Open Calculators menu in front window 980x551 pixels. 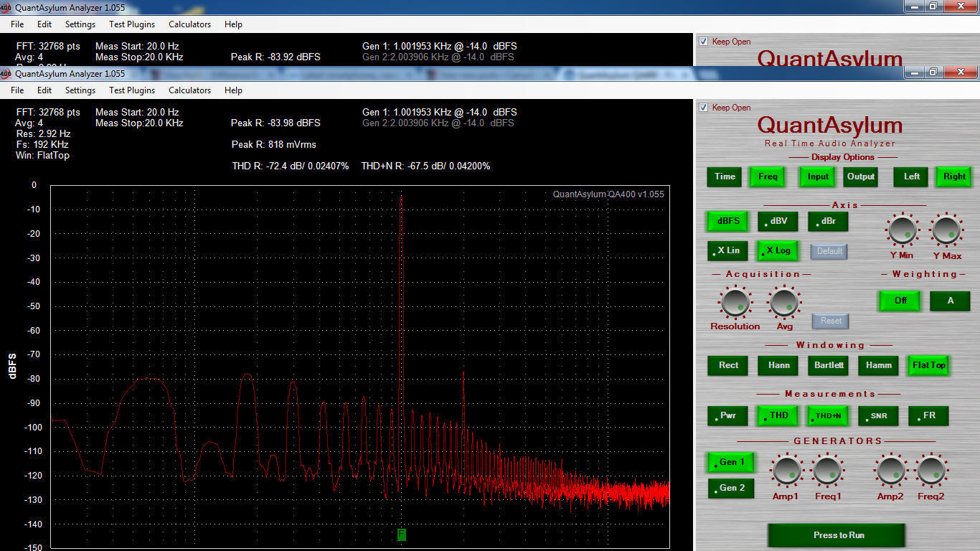(x=190, y=90)
